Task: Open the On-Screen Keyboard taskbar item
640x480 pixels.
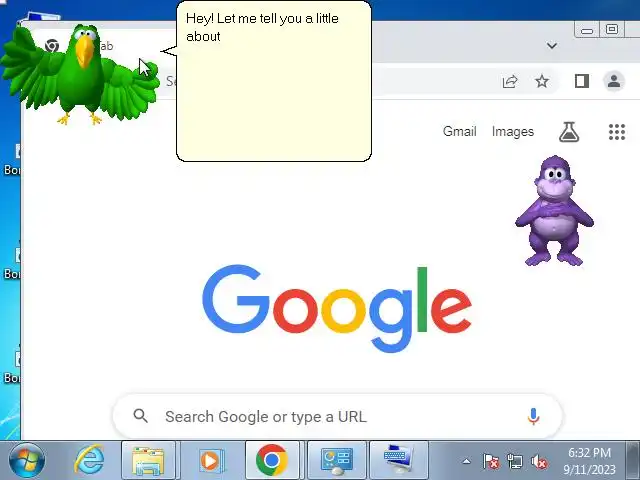Action: tap(398, 460)
